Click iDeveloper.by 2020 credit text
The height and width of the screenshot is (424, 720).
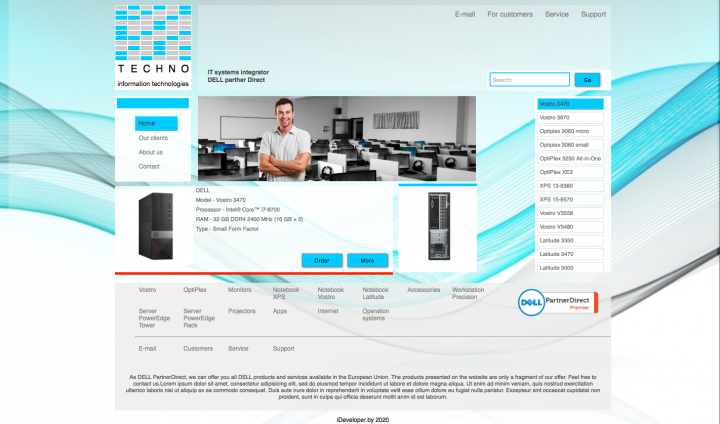[x=363, y=419]
